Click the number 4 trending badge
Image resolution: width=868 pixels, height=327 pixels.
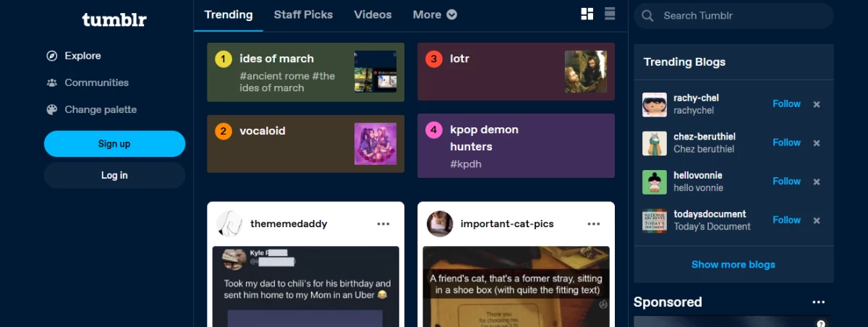[434, 130]
